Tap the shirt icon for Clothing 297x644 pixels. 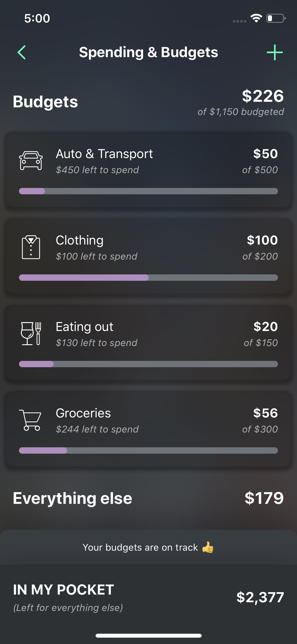[x=31, y=247]
